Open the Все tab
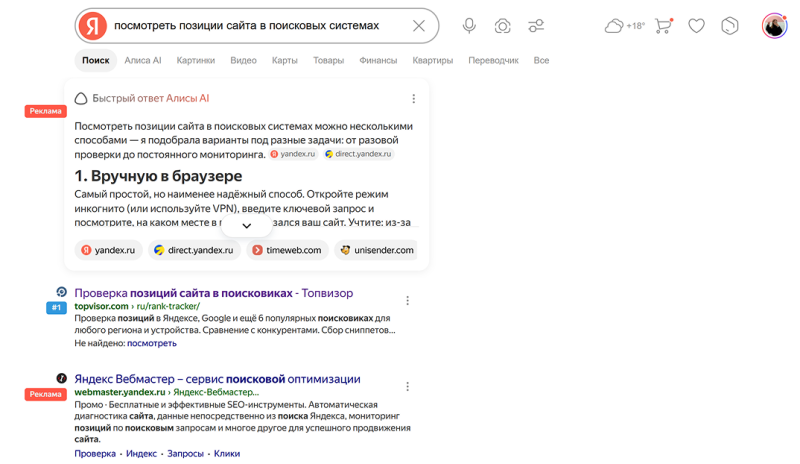800x464 pixels. (541, 60)
